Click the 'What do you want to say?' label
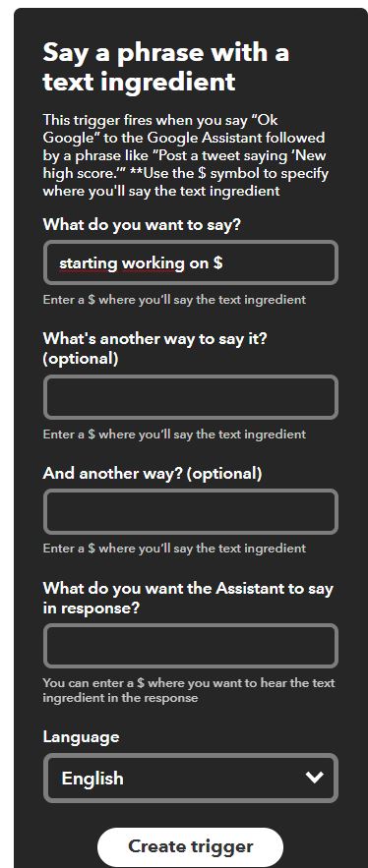The height and width of the screenshot is (868, 368). tap(143, 224)
